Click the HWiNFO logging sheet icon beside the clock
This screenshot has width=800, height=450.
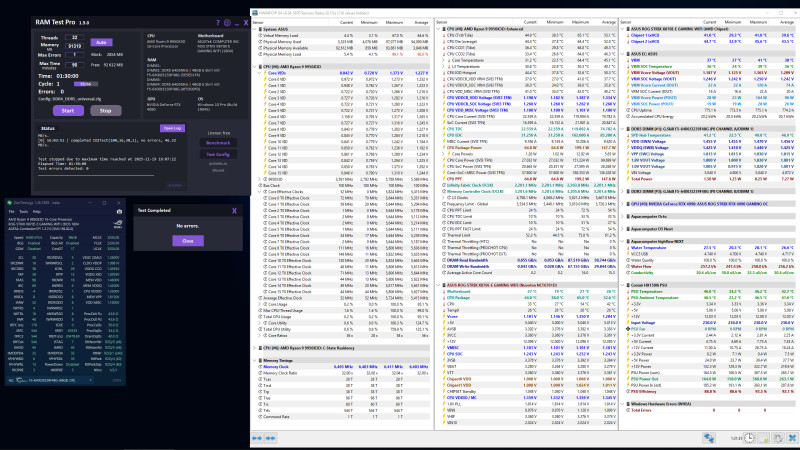[763, 438]
